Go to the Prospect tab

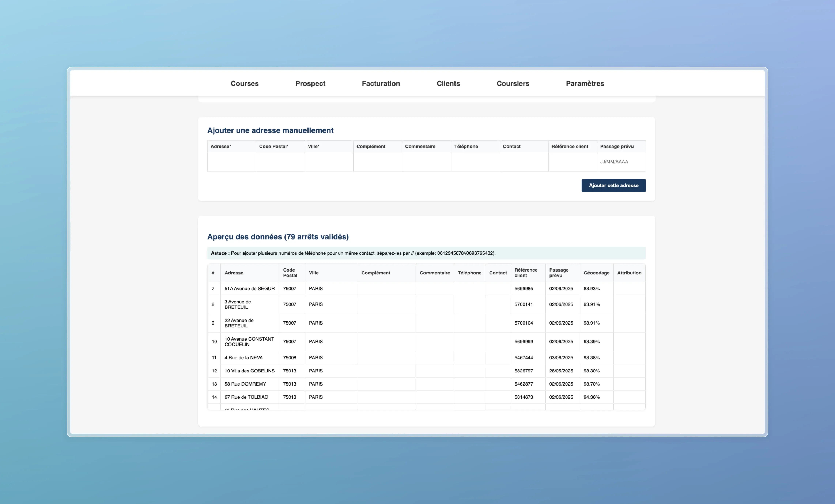point(310,83)
